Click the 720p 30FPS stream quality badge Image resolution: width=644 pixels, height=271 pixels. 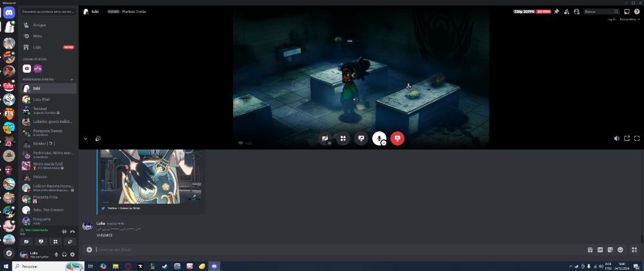coord(524,12)
